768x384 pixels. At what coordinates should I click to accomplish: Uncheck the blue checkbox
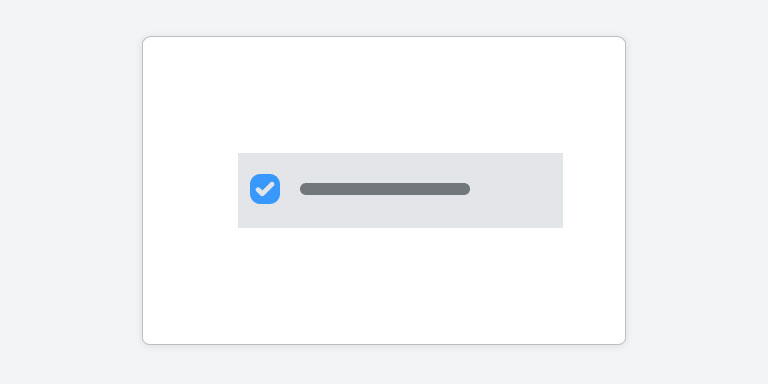pyautogui.click(x=265, y=189)
